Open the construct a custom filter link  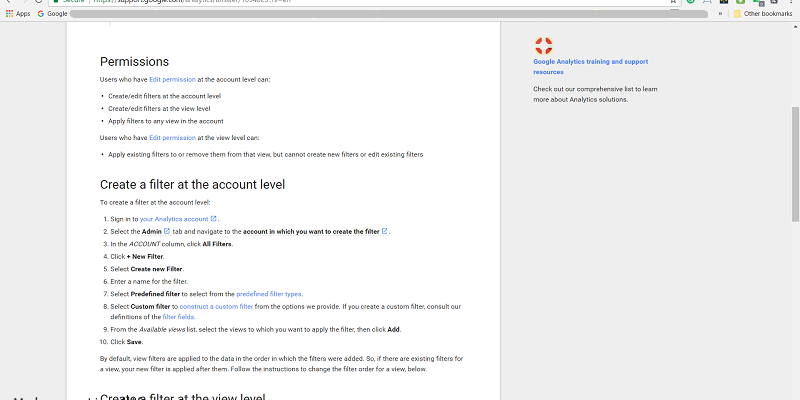click(x=216, y=307)
